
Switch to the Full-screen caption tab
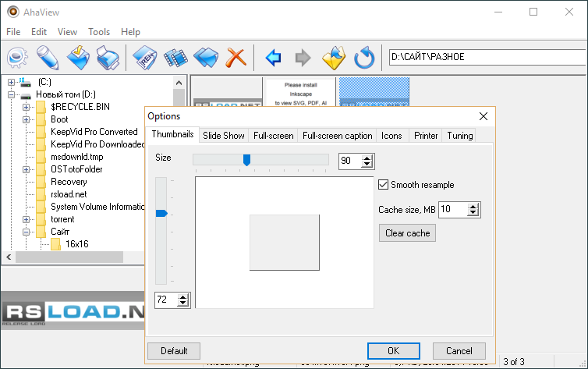coord(338,136)
